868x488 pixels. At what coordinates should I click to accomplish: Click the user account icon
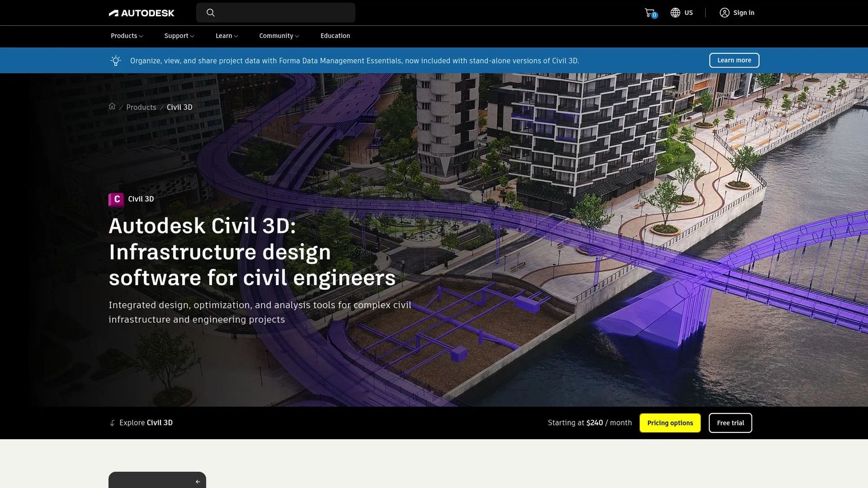click(x=725, y=13)
